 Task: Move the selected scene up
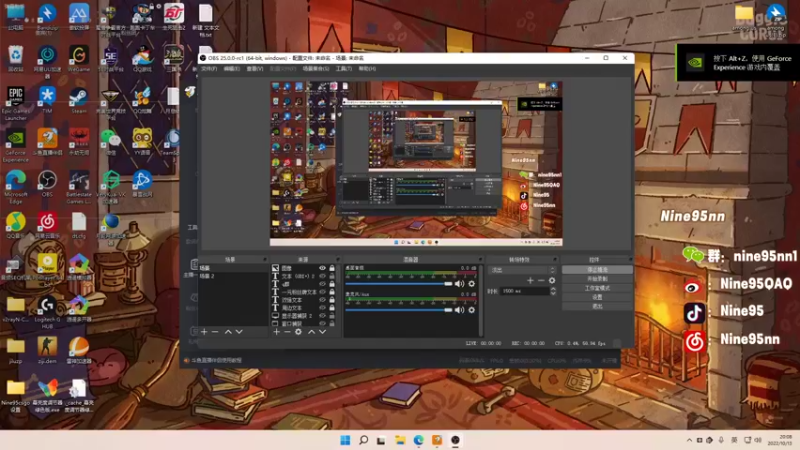[x=228, y=332]
